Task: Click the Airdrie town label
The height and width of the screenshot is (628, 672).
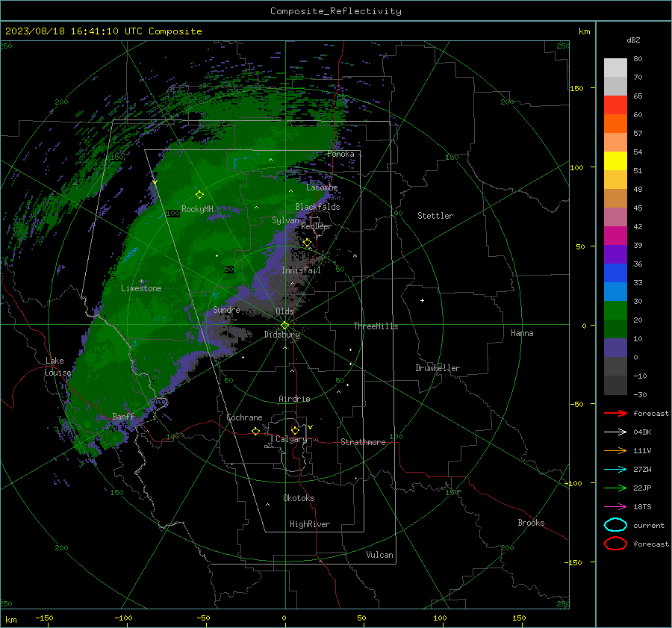Action: 294,399
